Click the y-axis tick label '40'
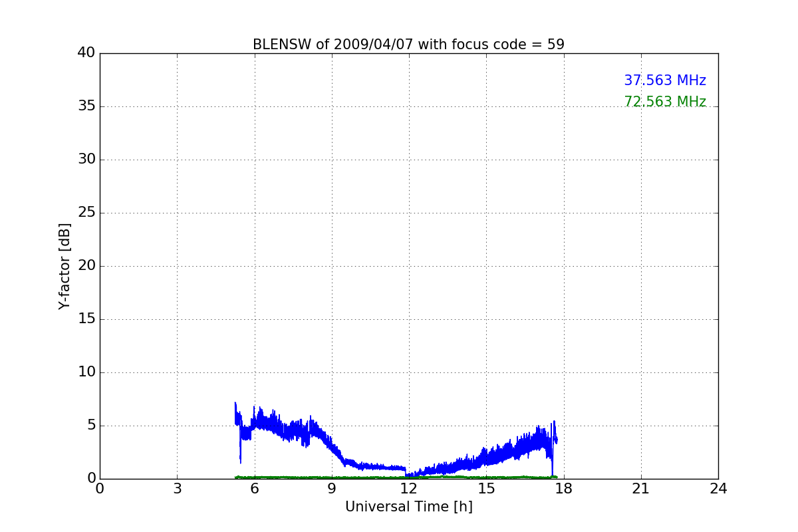The width and height of the screenshot is (798, 532). click(86, 53)
